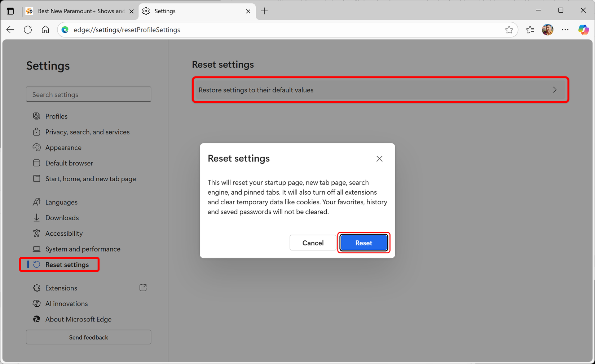This screenshot has width=595, height=364.
Task: Click the Extensions puzzle icon in sidebar
Action: [36, 288]
